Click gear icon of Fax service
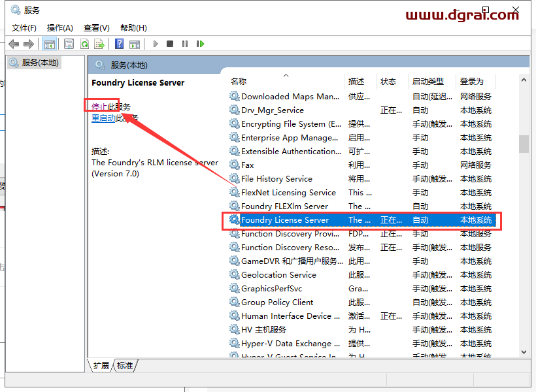536x392 pixels. (x=235, y=165)
